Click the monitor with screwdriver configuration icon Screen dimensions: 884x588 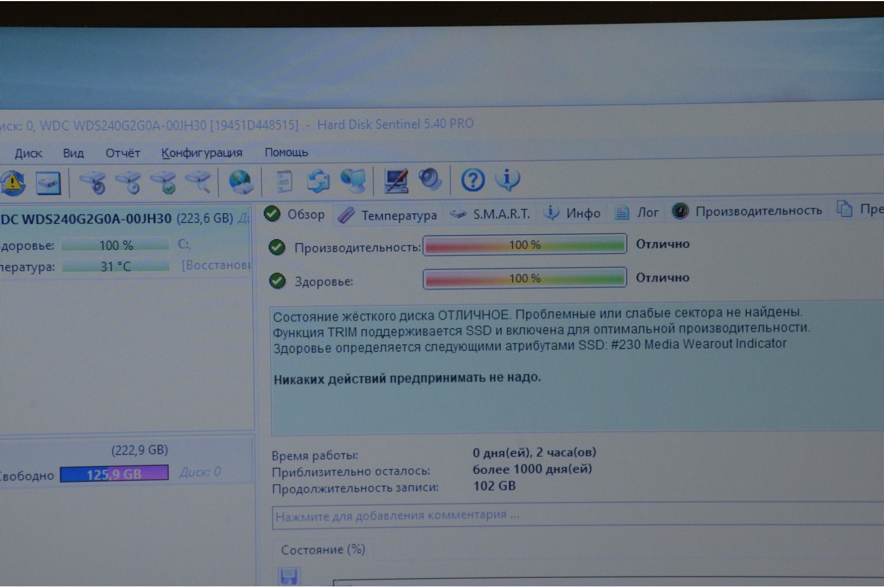396,181
